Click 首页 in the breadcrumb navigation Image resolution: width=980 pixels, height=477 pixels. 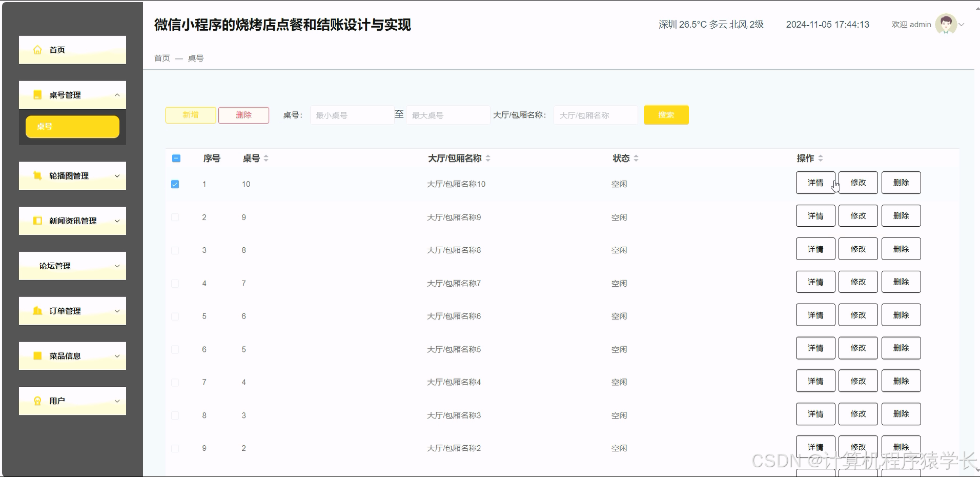pos(161,58)
